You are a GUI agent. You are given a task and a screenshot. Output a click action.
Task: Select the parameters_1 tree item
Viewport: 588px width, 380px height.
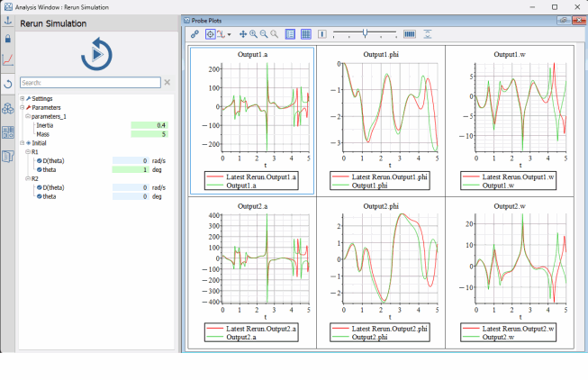tap(50, 116)
